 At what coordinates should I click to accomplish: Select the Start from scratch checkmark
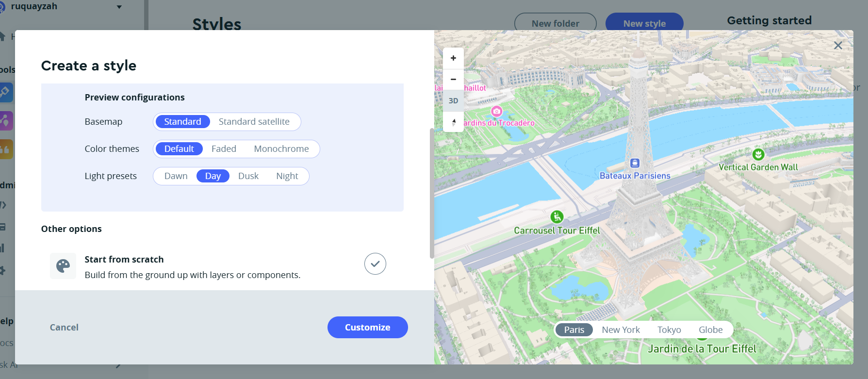coord(375,264)
